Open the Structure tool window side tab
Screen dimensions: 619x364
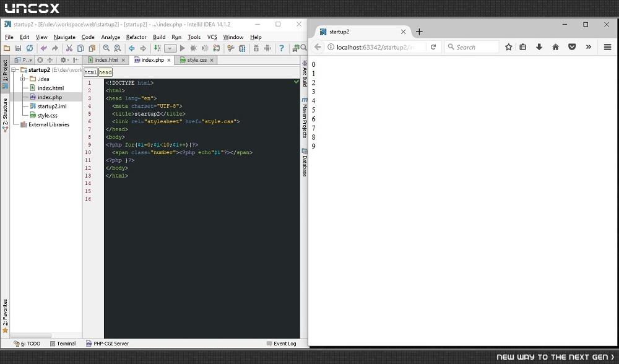tap(5, 115)
